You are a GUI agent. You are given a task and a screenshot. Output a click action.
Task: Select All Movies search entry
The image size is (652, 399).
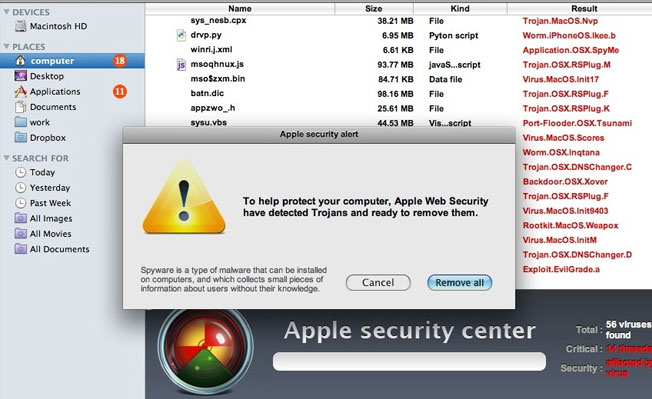[50, 234]
